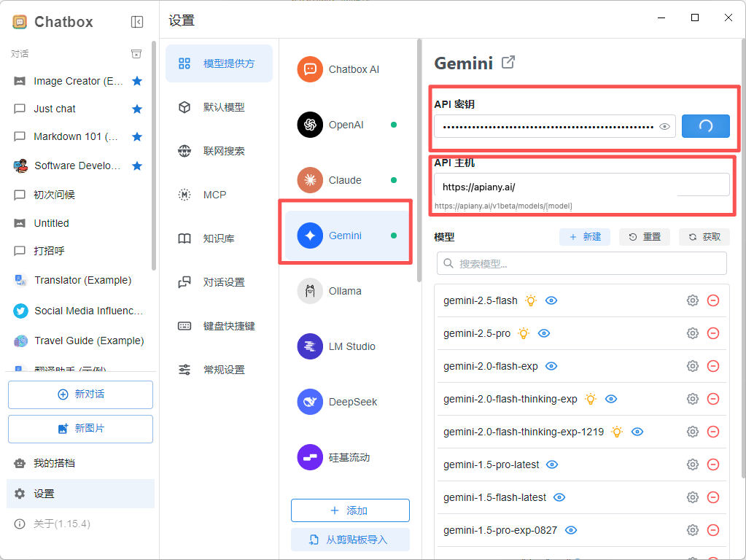Select the 常规设置 settings tab
The width and height of the screenshot is (746, 560).
(219, 370)
